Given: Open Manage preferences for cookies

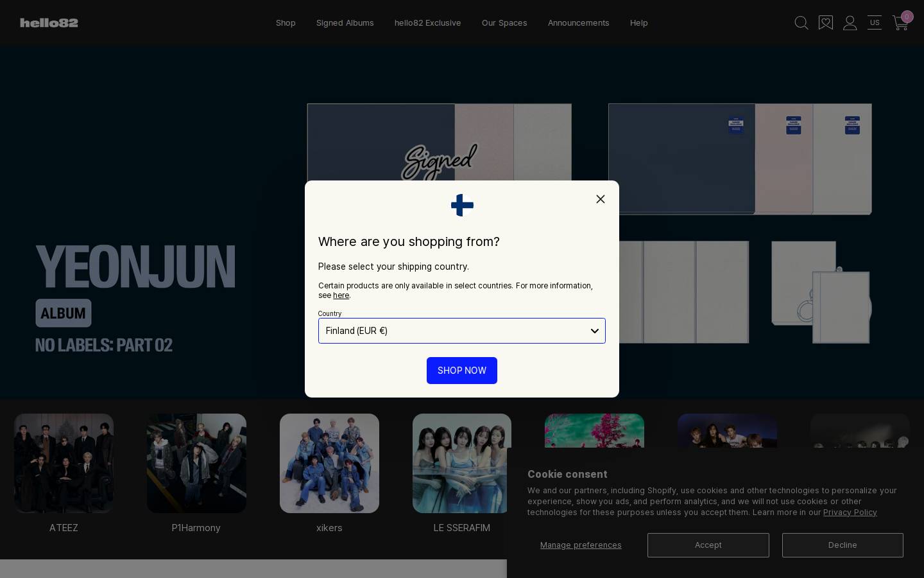Looking at the screenshot, I should point(581,545).
